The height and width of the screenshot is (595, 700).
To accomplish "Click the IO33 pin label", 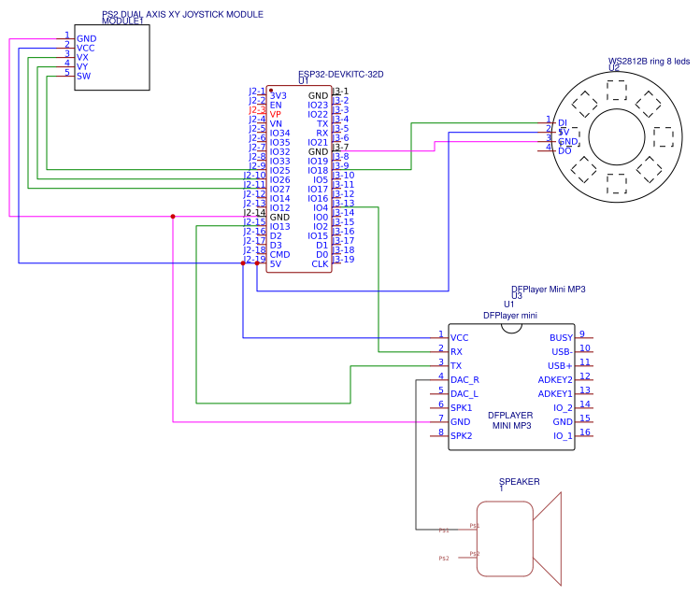I will pos(279,162).
